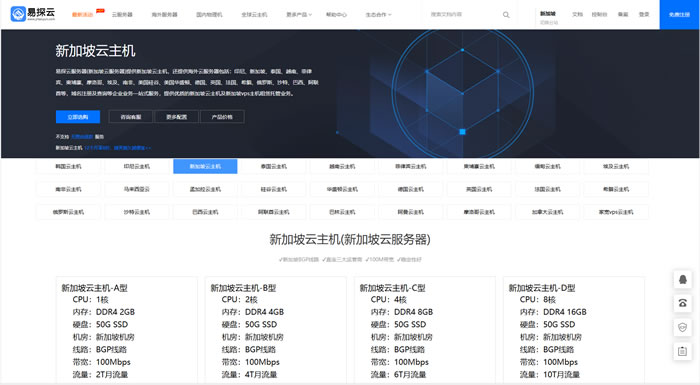Click the blue promo link after 新加坡云主机

[118, 147]
